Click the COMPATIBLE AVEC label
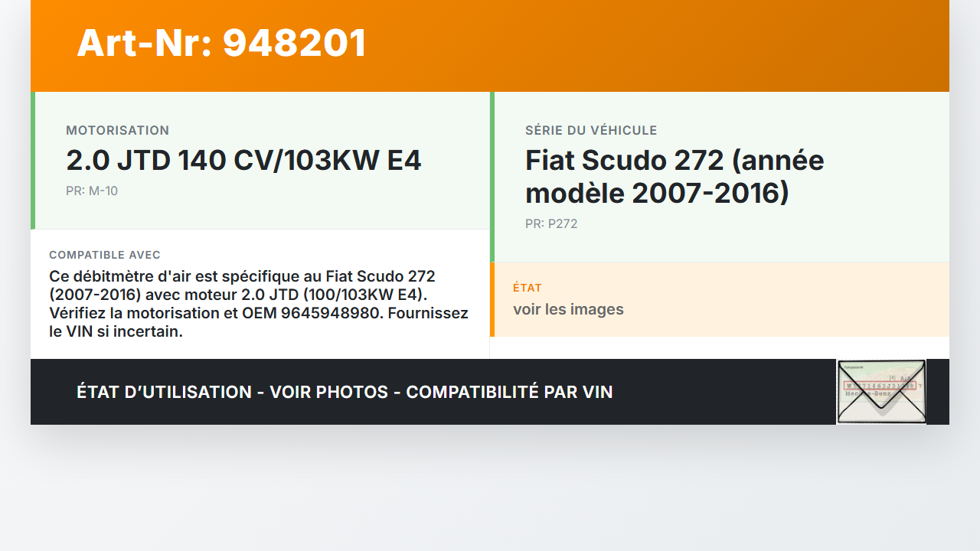This screenshot has height=551, width=980. (x=105, y=255)
